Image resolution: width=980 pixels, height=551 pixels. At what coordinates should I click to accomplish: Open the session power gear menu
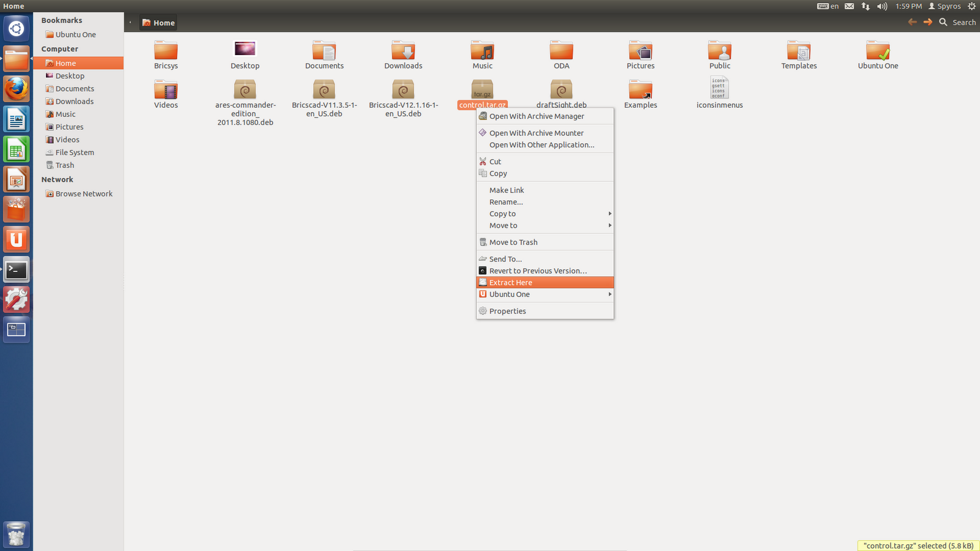pyautogui.click(x=971, y=6)
